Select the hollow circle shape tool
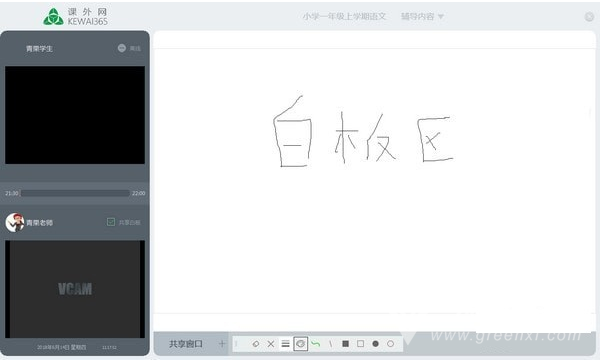The height and width of the screenshot is (362, 600). (390, 344)
